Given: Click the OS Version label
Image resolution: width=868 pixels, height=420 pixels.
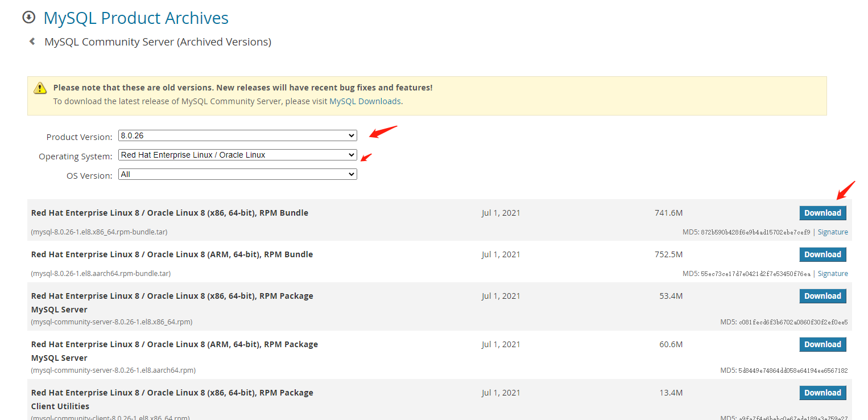Looking at the screenshot, I should click(89, 176).
